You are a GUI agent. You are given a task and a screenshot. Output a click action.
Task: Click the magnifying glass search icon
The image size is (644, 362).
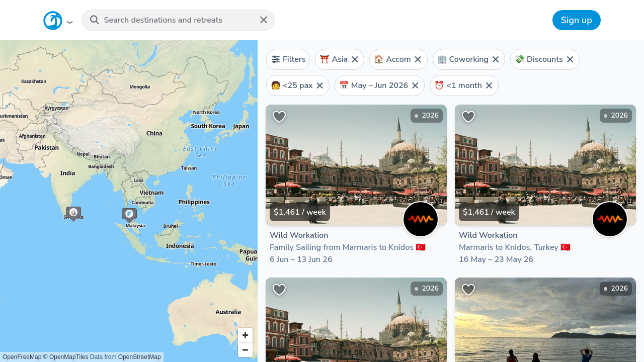[95, 20]
